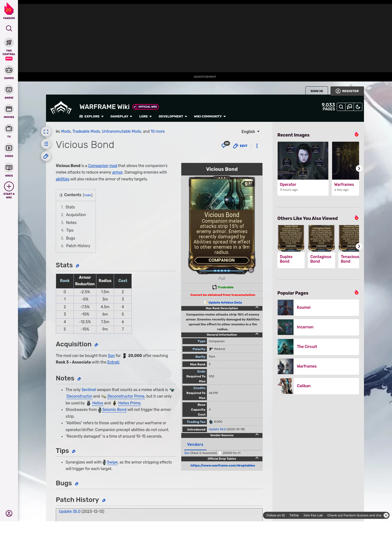Screen dimensions: 392x545
Task: Click the Warframe lotus logo
Action: point(61,108)
